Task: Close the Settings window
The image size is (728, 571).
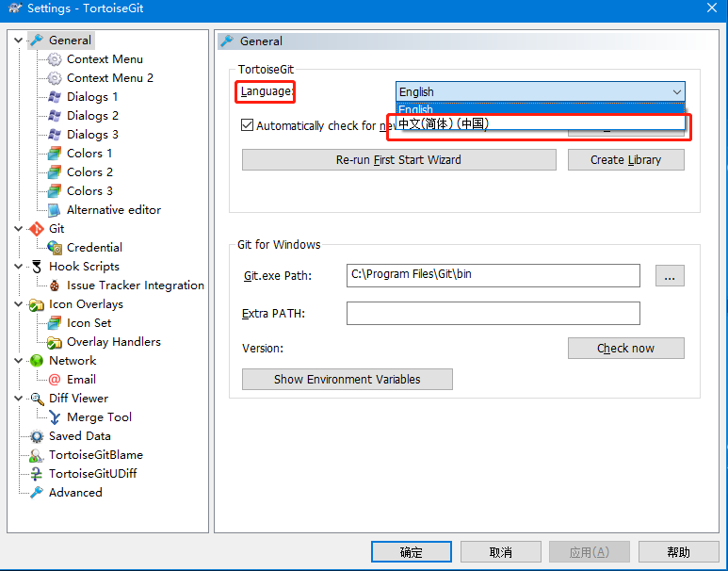Action: click(711, 8)
